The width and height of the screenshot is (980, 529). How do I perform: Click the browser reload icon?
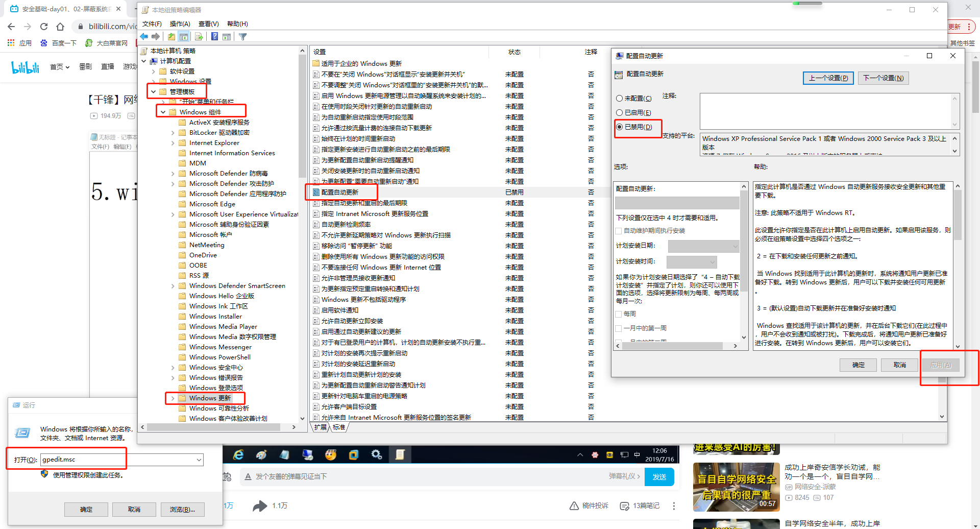click(x=44, y=27)
